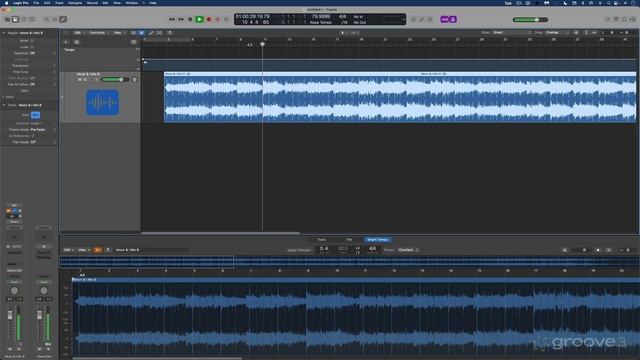
Task: Start playback with the green Play button
Action: [x=199, y=19]
